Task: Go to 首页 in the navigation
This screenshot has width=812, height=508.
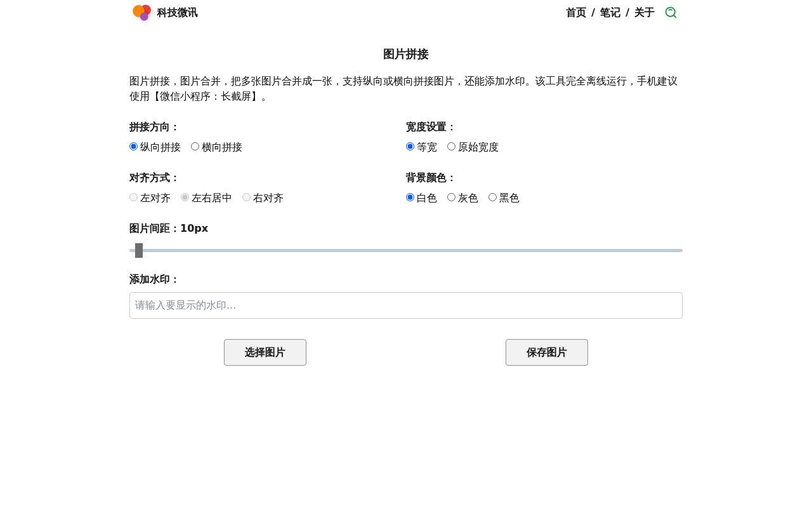Action: 576,13
